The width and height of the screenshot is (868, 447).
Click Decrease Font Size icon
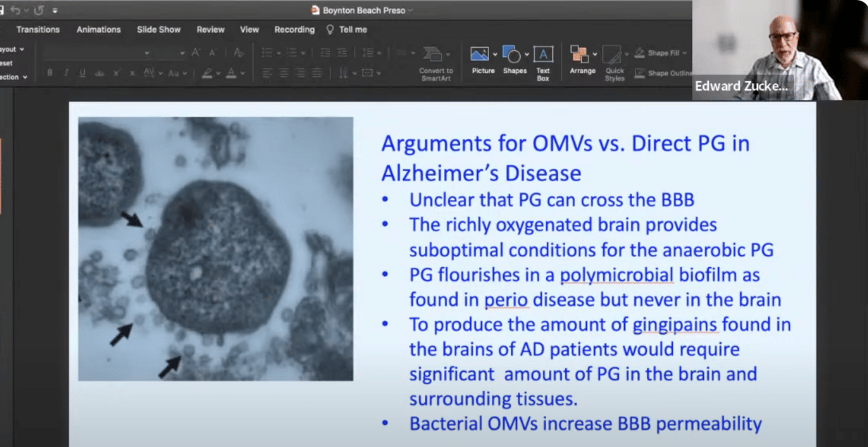click(212, 52)
